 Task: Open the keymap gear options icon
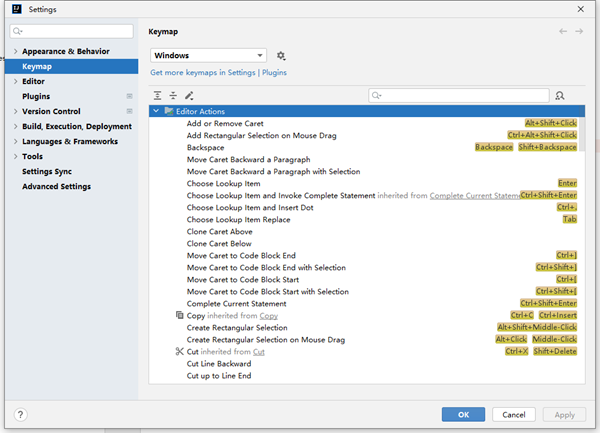click(x=281, y=56)
